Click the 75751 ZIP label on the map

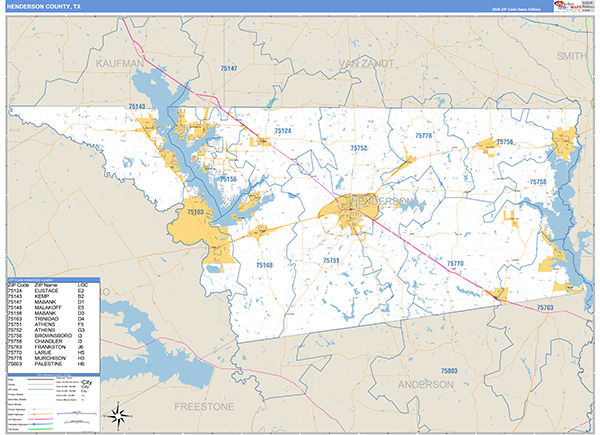pyautogui.click(x=331, y=261)
